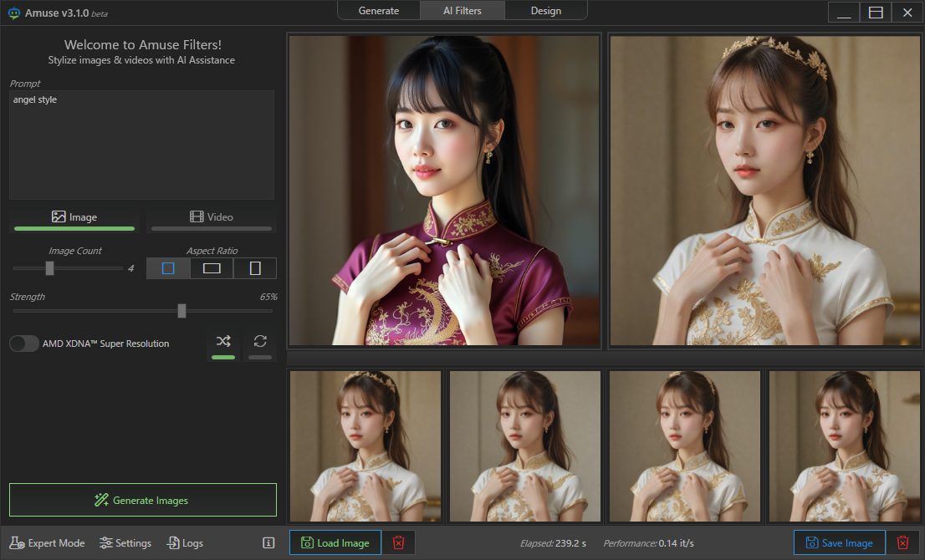Click the Elapsed 239.2 s readout
Screen dimensions: 925x560
pyautogui.click(x=554, y=543)
